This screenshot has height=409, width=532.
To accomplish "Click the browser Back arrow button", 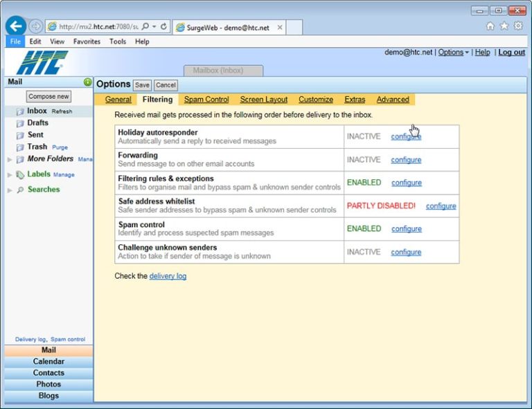I will (x=16, y=26).
